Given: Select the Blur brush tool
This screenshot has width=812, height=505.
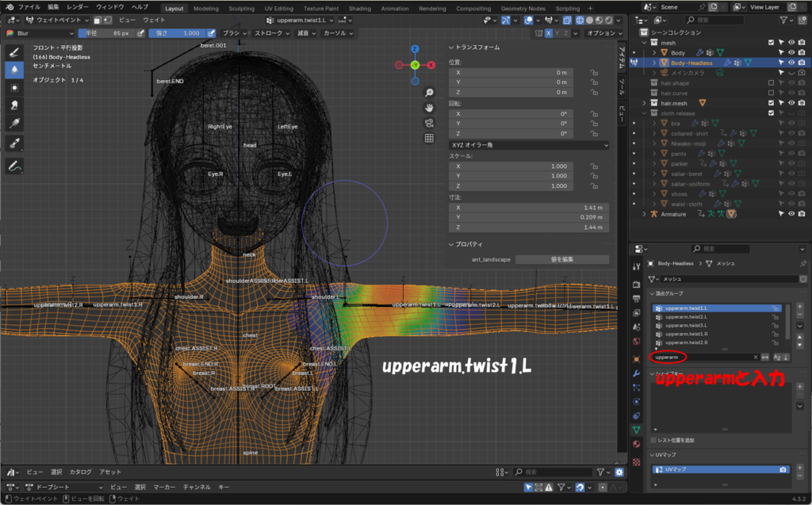Looking at the screenshot, I should (x=14, y=69).
